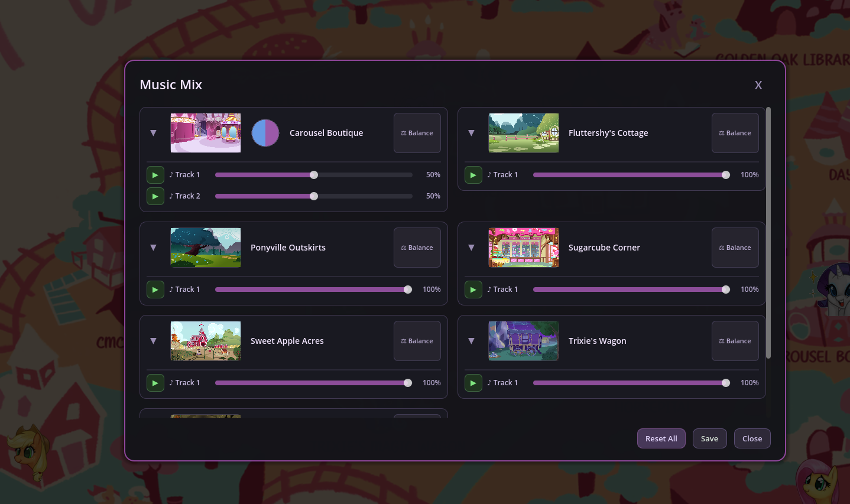Play Sugarcube Corner Track 1
850x504 pixels.
tap(473, 290)
